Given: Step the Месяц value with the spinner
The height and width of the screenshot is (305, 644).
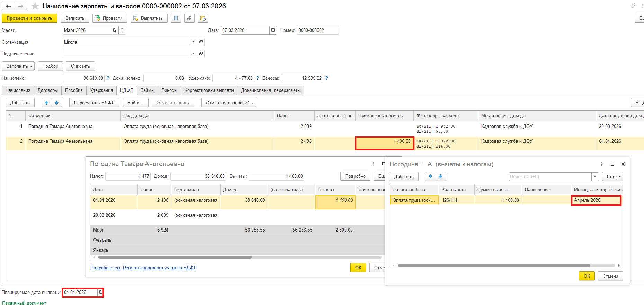Looking at the screenshot, I should coord(122,30).
